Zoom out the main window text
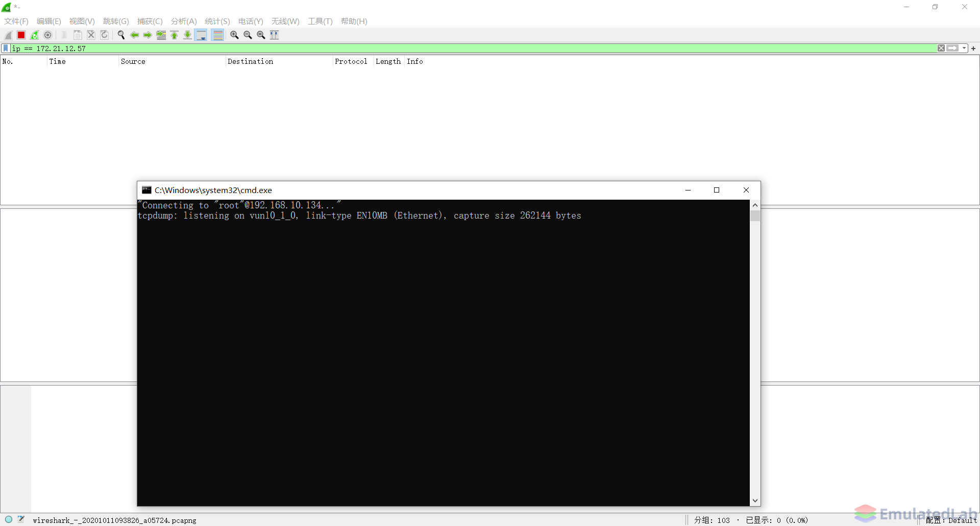This screenshot has width=980, height=526. point(248,35)
